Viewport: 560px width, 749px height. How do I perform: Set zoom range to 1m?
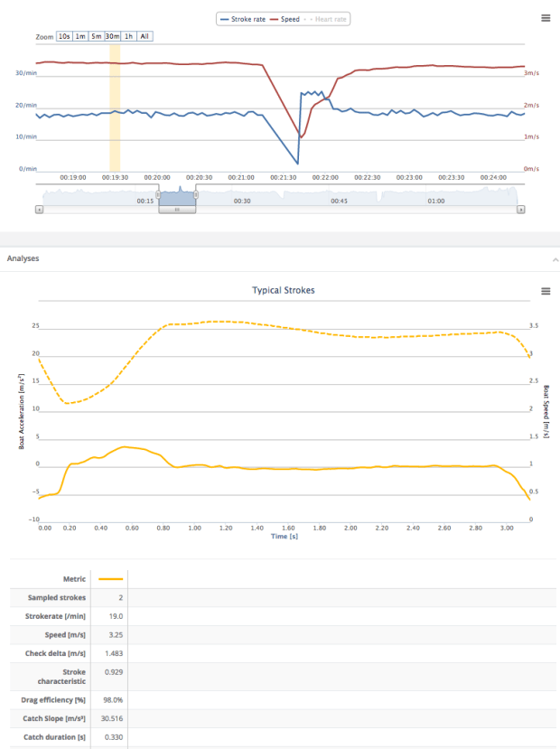[80, 36]
